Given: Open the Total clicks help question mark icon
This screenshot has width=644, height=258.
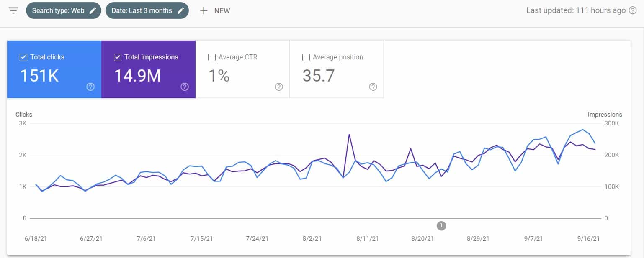Looking at the screenshot, I should 90,87.
